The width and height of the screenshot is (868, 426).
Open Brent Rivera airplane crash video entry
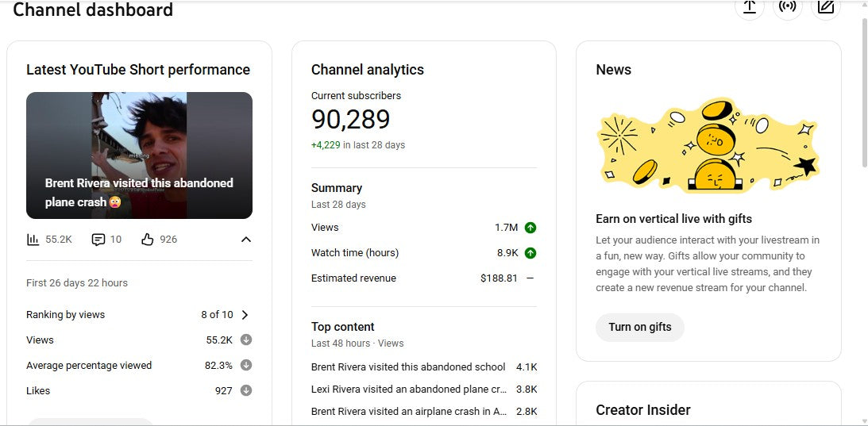(x=408, y=412)
